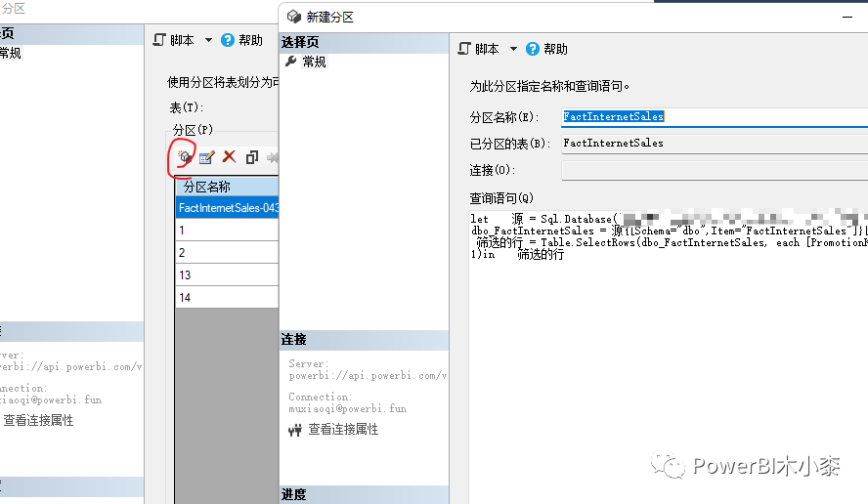Click Help in the New Partition dialog toolbar
Image resolution: width=868 pixels, height=504 pixels.
(x=547, y=49)
